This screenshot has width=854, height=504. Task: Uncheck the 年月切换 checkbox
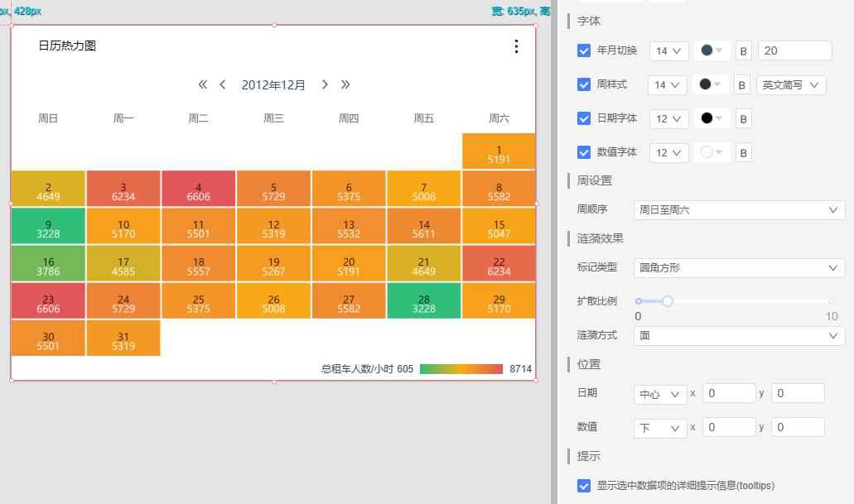(x=584, y=51)
